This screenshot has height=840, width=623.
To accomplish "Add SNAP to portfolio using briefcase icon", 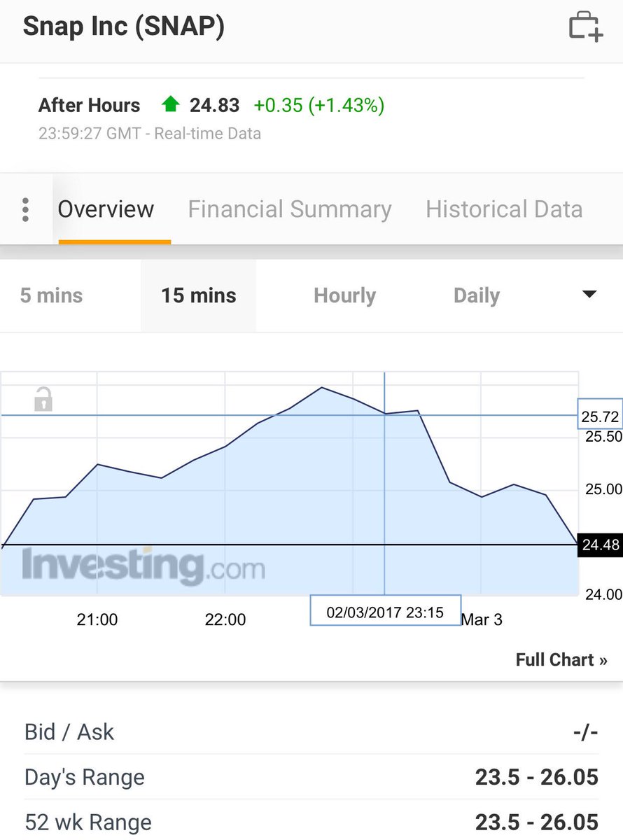I will [x=584, y=27].
